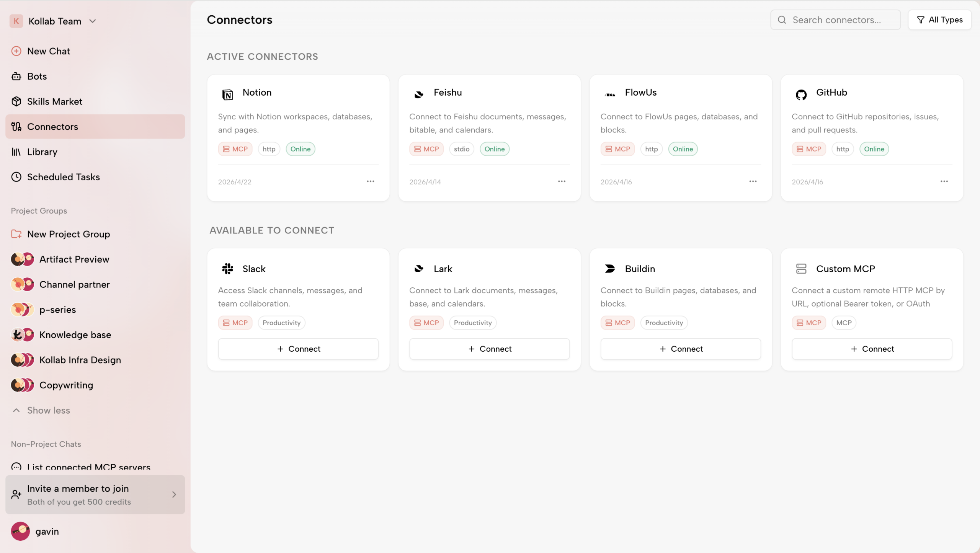
Task: Open GitHub card more options menu
Action: coord(944,181)
